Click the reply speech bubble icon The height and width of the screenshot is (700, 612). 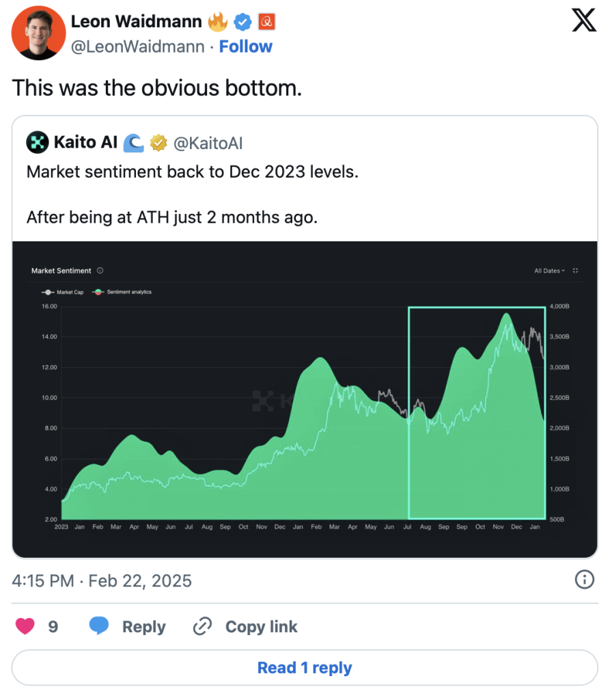[x=99, y=626]
